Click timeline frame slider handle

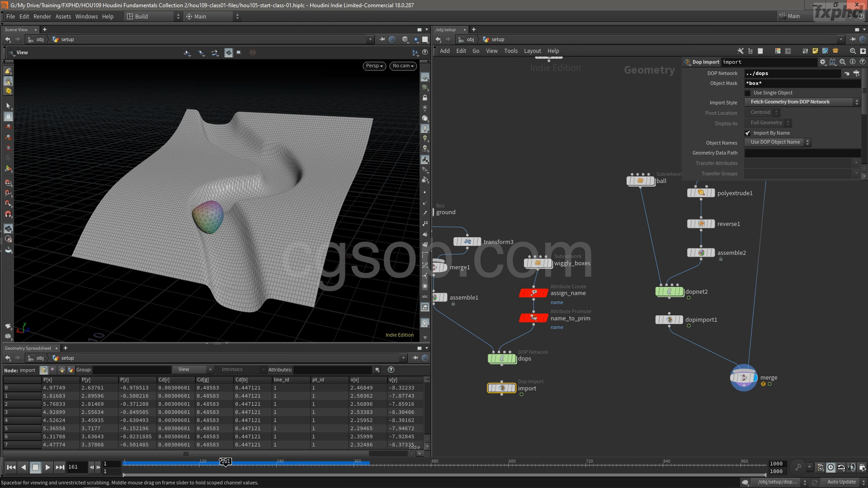pos(225,461)
